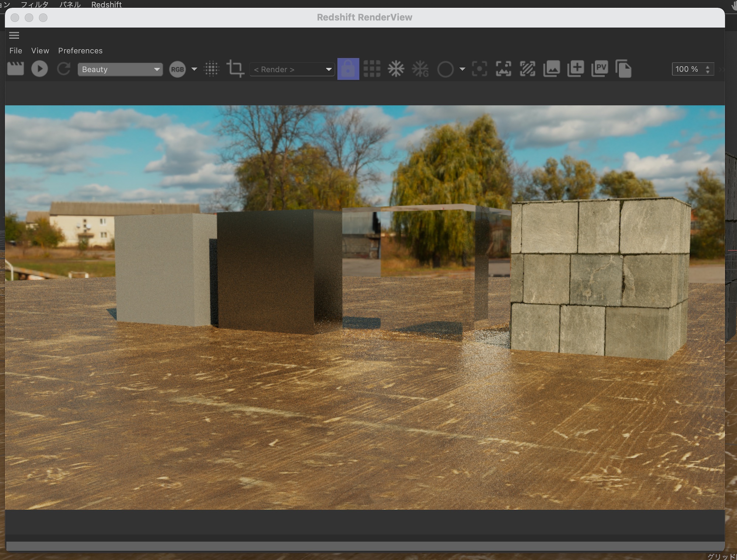Click the crop region render icon
The image size is (737, 560).
point(235,69)
